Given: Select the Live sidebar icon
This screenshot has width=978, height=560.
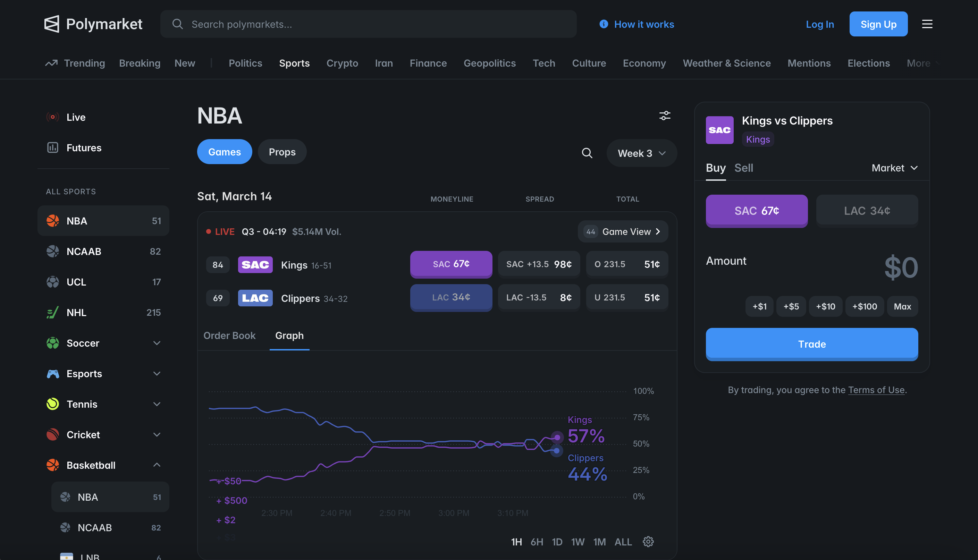Looking at the screenshot, I should click(x=53, y=117).
